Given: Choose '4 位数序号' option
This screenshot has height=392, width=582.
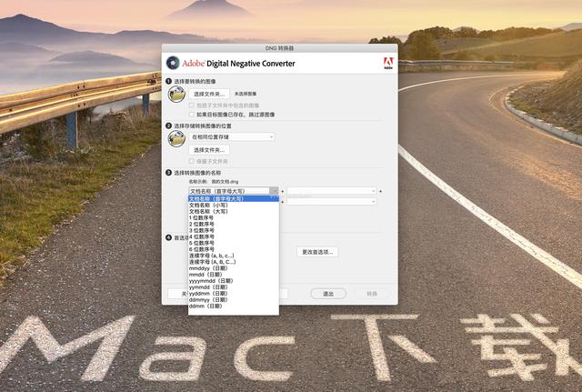Looking at the screenshot, I should 234,236.
